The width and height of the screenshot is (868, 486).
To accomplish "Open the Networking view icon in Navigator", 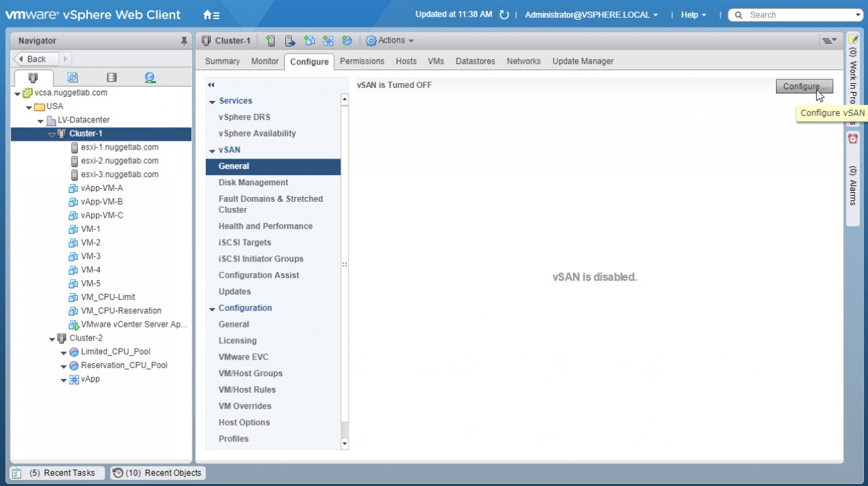I will 150,78.
